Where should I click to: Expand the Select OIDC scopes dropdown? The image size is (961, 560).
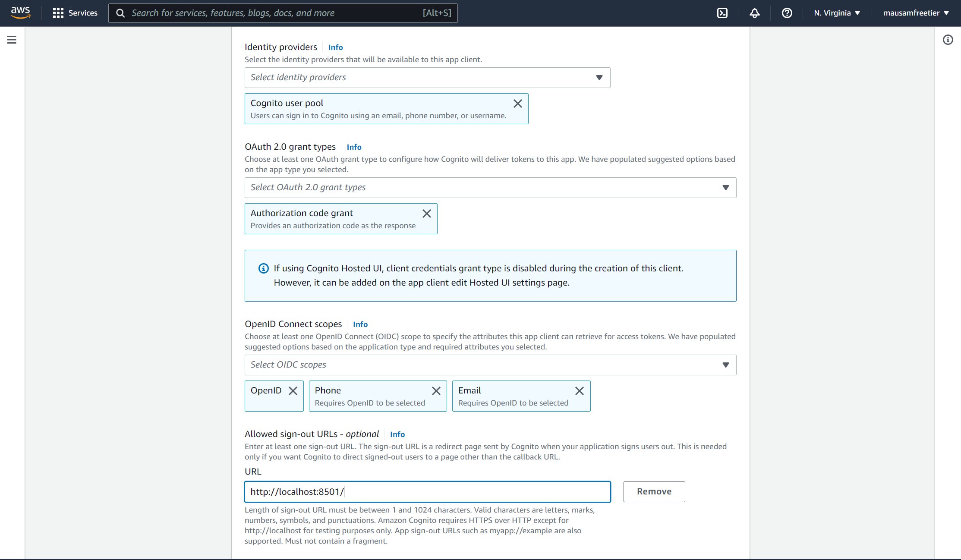[490, 365]
